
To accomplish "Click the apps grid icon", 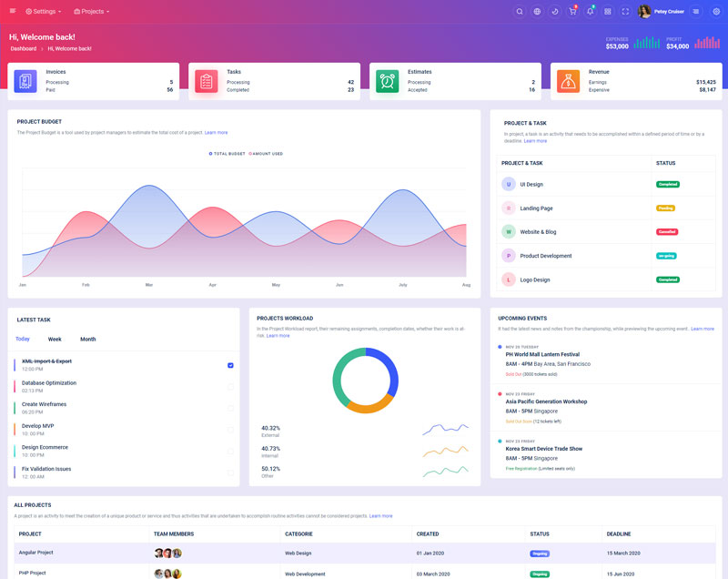I will click(x=608, y=11).
